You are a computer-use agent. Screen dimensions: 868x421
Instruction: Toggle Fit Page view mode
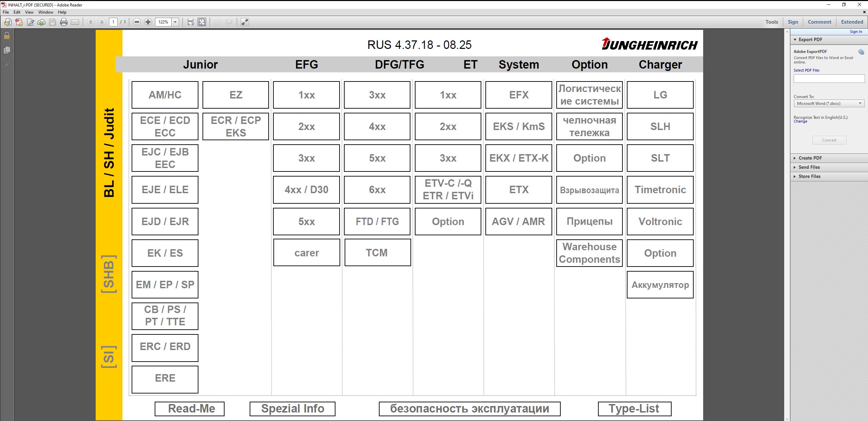click(202, 22)
